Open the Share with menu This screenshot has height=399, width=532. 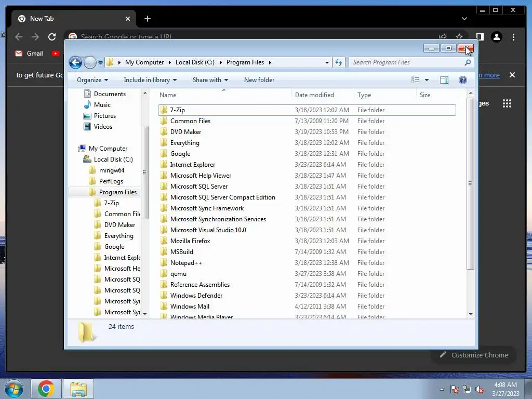(210, 80)
